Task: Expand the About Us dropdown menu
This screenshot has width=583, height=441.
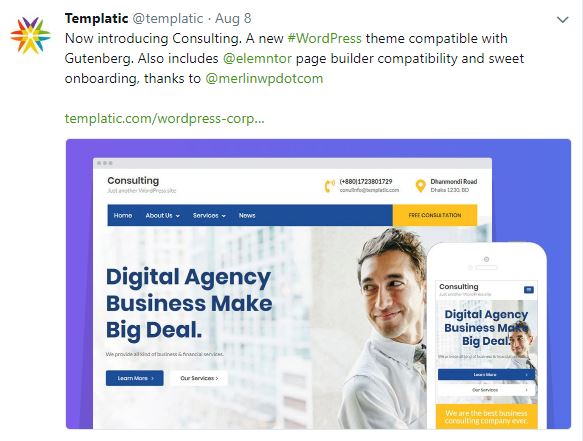Action: (162, 215)
